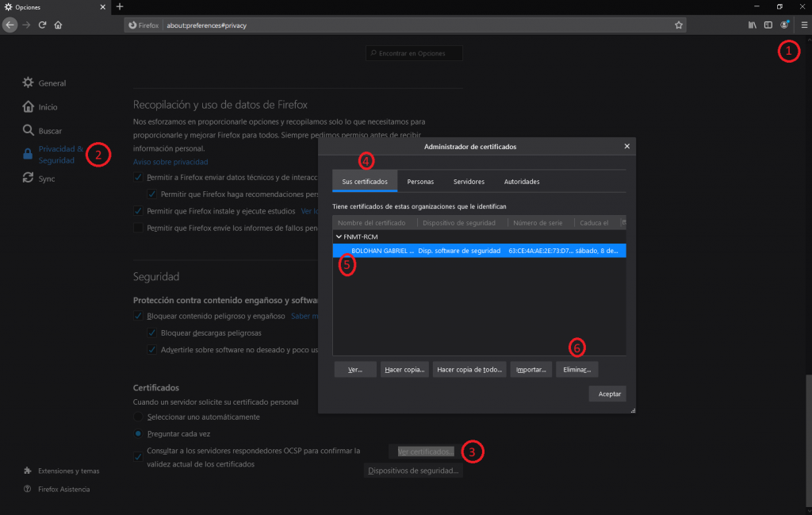Screen dimensions: 812x515
Task: Select Buscar in the settings sidebar
Action: tap(42, 131)
